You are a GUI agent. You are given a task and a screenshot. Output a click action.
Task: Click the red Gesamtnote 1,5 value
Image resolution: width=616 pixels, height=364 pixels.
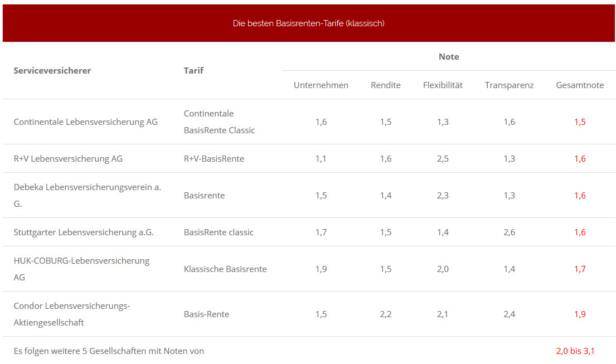point(580,122)
